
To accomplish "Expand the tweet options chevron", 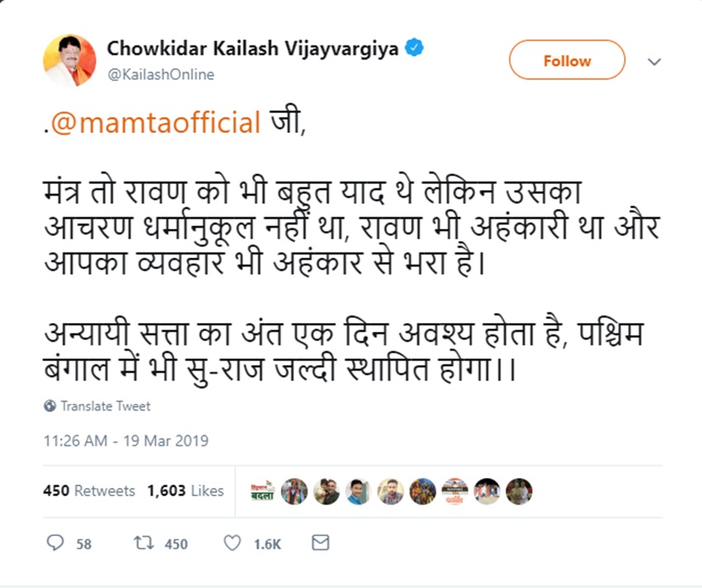I will click(654, 62).
